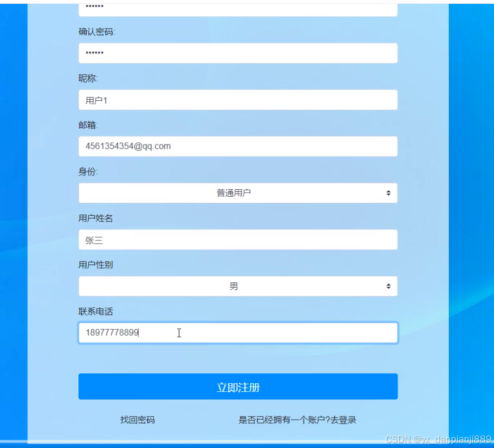Click the 用户姓名 field with 张三
Image resolution: width=494 pixels, height=448 pixels.
pos(238,240)
